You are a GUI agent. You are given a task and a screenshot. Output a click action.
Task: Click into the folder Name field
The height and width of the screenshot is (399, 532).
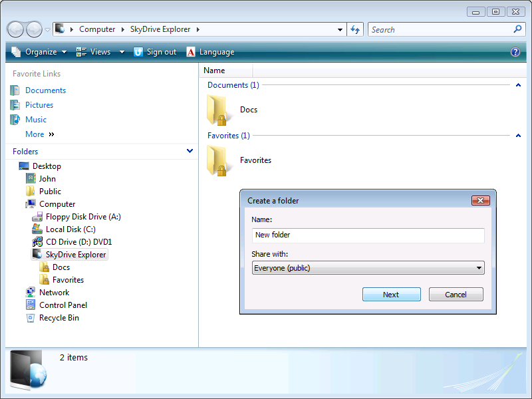368,235
